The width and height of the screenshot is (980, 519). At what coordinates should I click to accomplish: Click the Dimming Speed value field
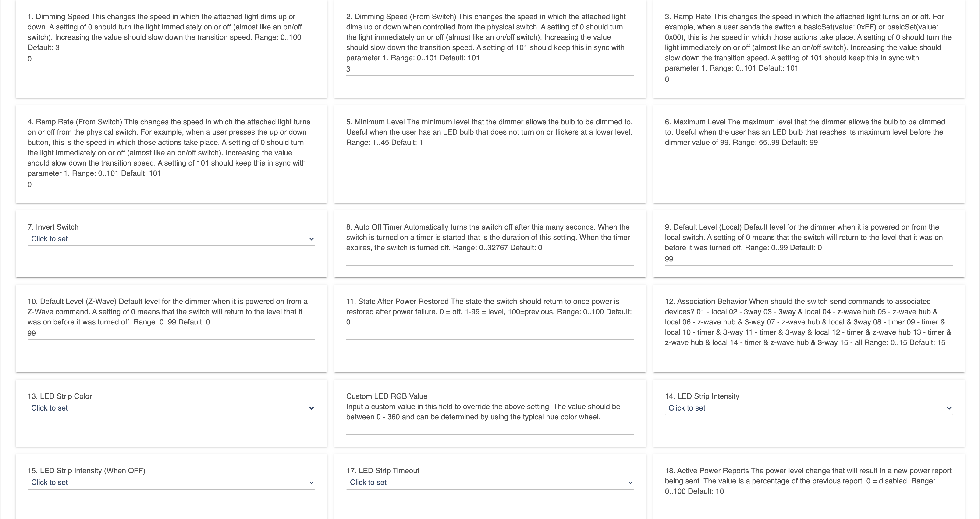171,59
